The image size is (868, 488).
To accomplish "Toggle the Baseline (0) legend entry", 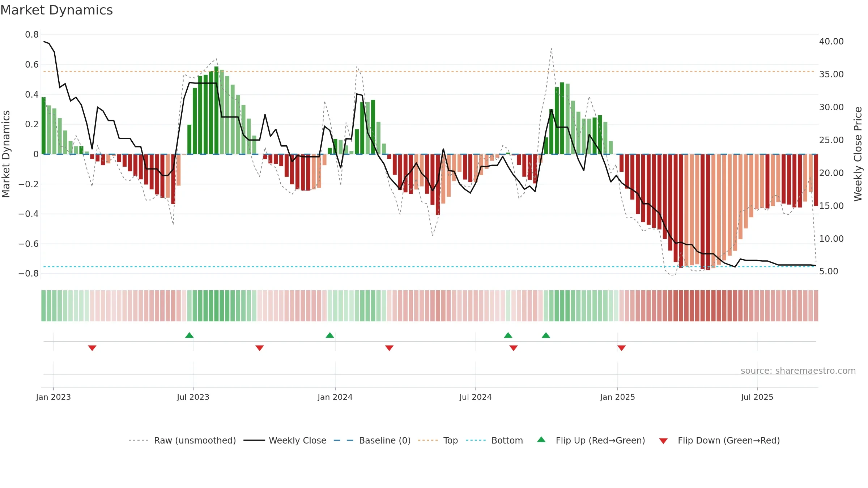I will pyautogui.click(x=372, y=440).
